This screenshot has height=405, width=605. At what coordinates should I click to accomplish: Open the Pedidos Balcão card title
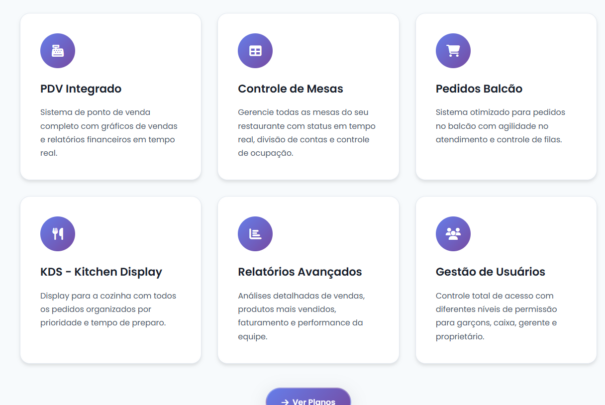coord(479,88)
